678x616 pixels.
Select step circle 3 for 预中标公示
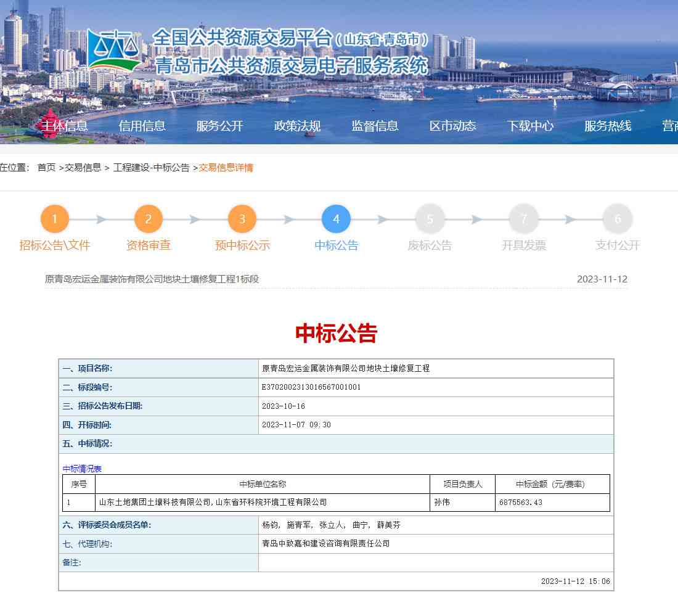pos(242,219)
